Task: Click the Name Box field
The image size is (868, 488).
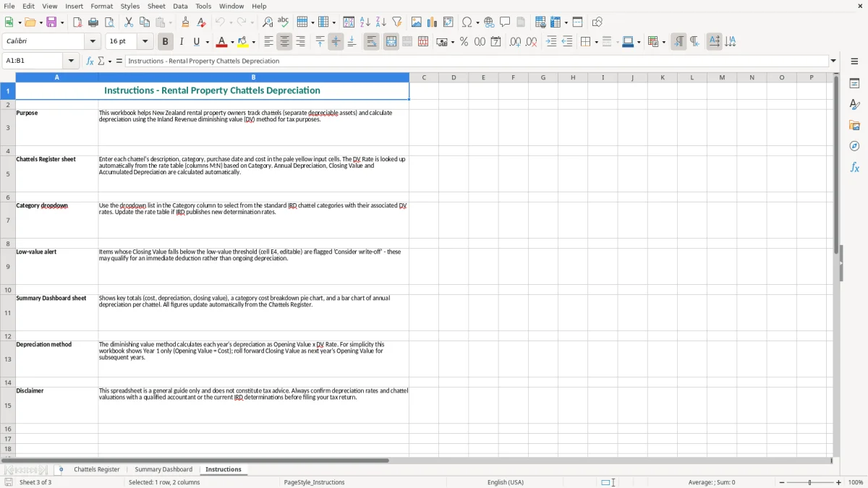Action: (33, 61)
